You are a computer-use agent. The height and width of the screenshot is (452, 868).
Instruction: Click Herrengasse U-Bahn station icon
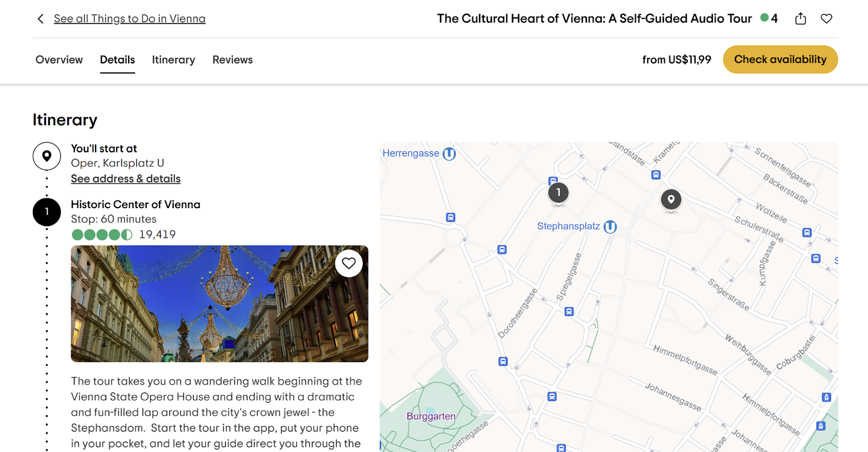pyautogui.click(x=449, y=154)
